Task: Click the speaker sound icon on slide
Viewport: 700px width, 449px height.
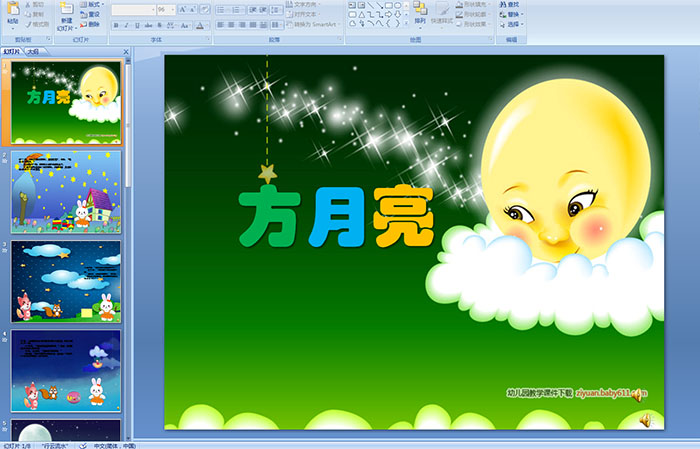Action: tap(645, 420)
